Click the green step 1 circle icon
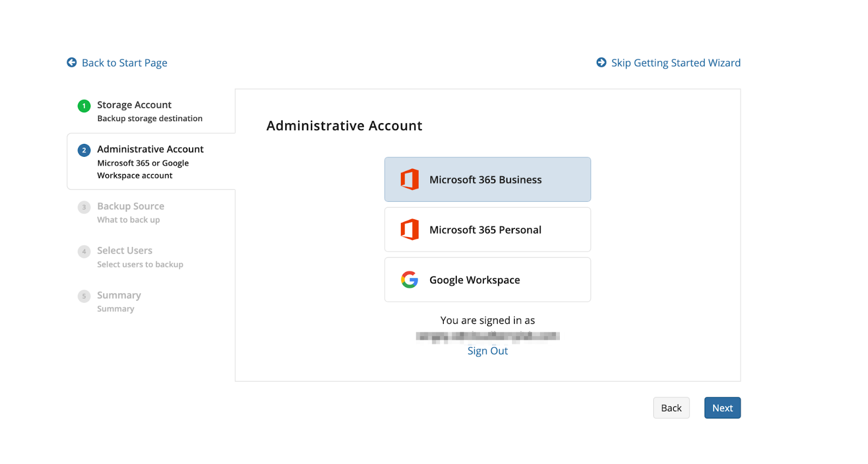This screenshot has height=464, width=868. (x=84, y=106)
